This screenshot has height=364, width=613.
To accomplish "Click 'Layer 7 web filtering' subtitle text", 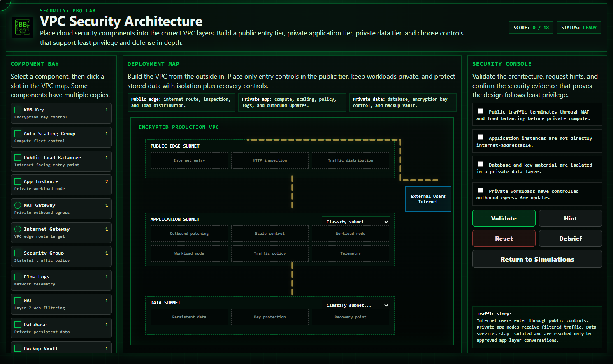I will [39, 308].
